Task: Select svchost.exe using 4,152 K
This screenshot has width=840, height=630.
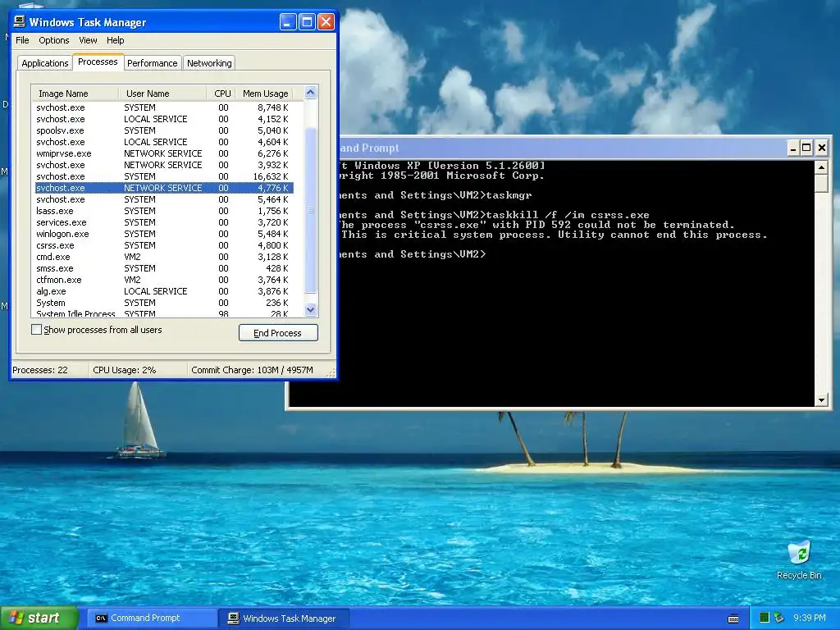Action: (x=164, y=119)
